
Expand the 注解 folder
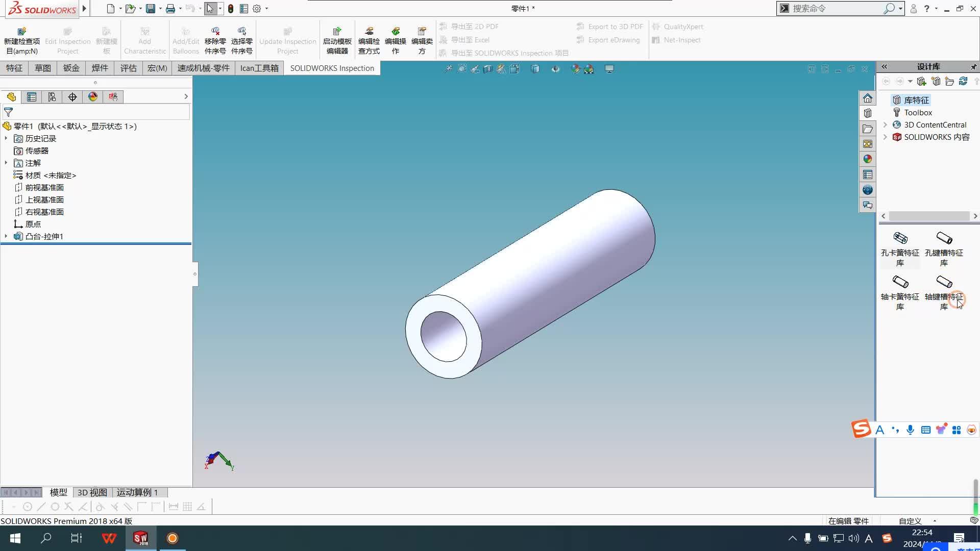pyautogui.click(x=6, y=163)
